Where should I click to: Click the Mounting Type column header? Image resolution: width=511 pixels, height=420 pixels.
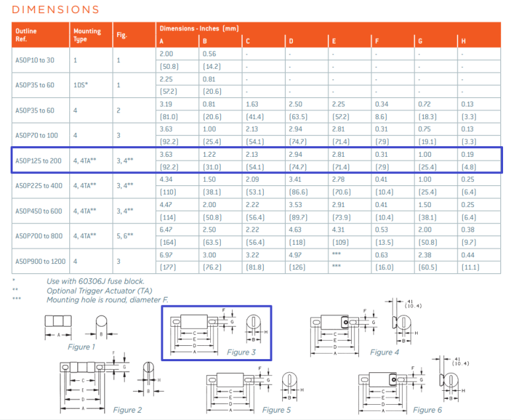91,35
